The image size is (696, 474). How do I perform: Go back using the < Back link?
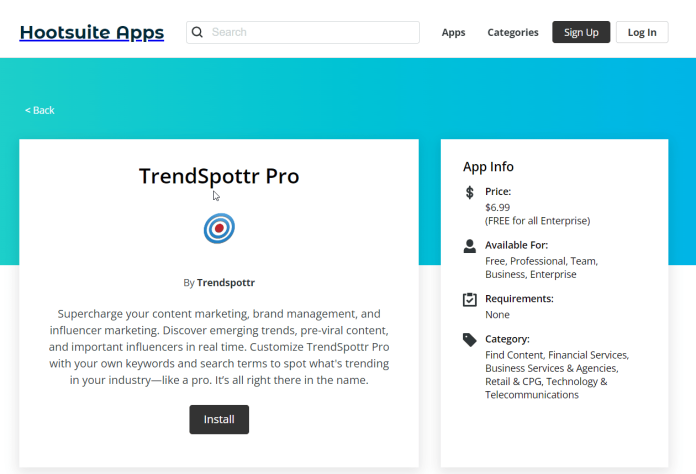[40, 110]
